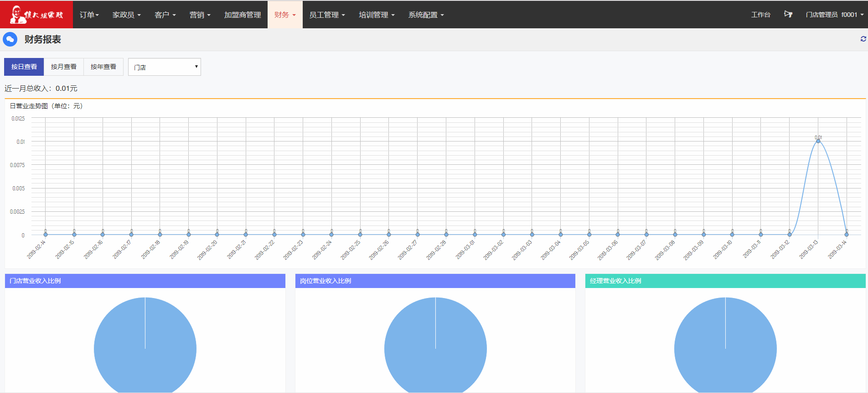Go to 工作台 workspace link
The width and height of the screenshot is (868, 393).
coord(760,15)
